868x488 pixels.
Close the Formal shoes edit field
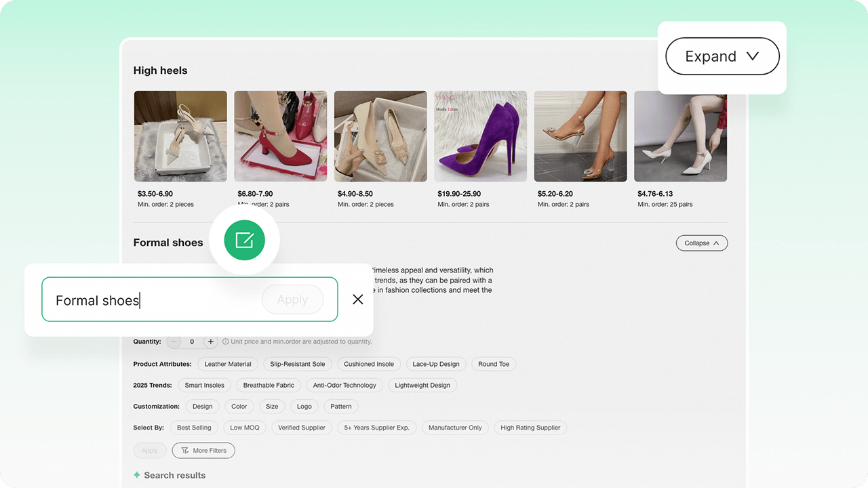(358, 300)
